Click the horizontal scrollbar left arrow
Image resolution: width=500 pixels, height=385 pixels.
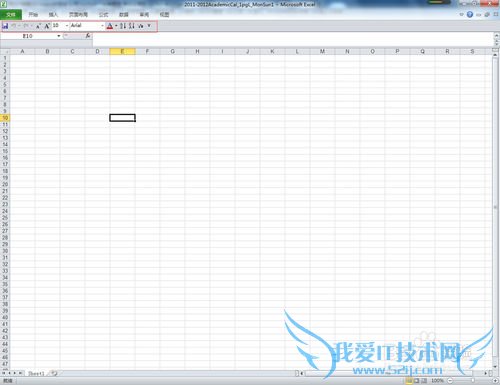302,373
